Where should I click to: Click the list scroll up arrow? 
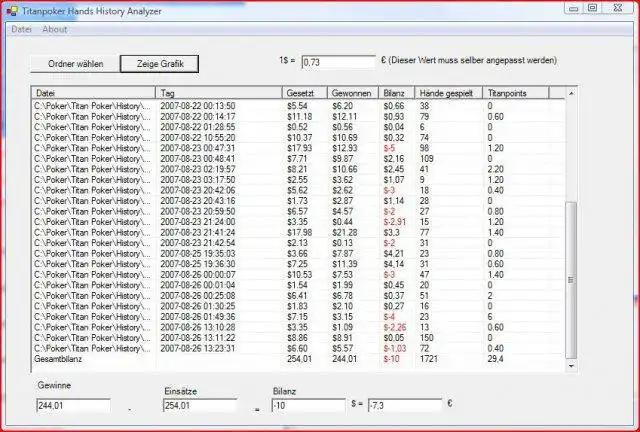(x=571, y=94)
